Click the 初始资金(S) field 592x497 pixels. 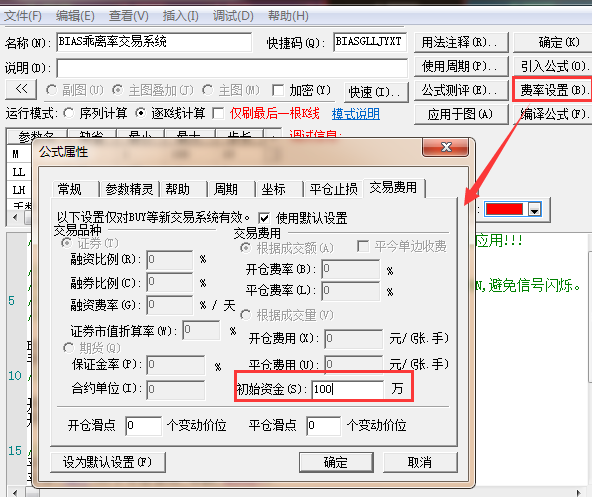pos(348,389)
